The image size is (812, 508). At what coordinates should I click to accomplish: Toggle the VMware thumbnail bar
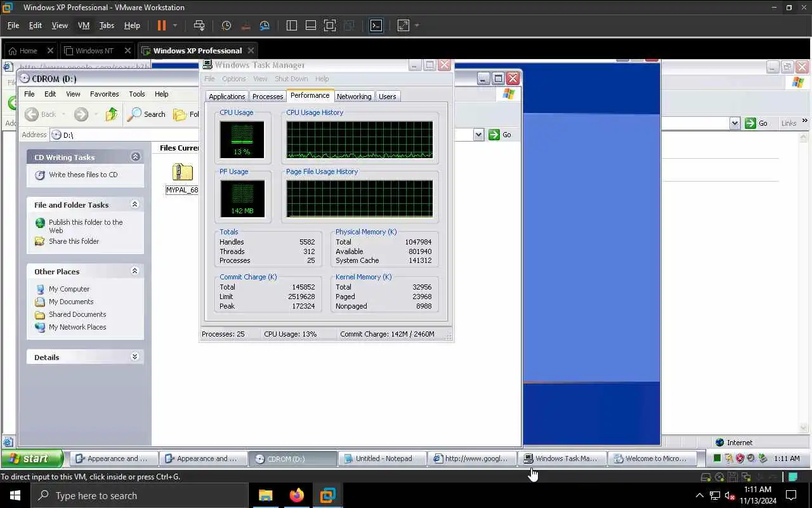tap(311, 25)
